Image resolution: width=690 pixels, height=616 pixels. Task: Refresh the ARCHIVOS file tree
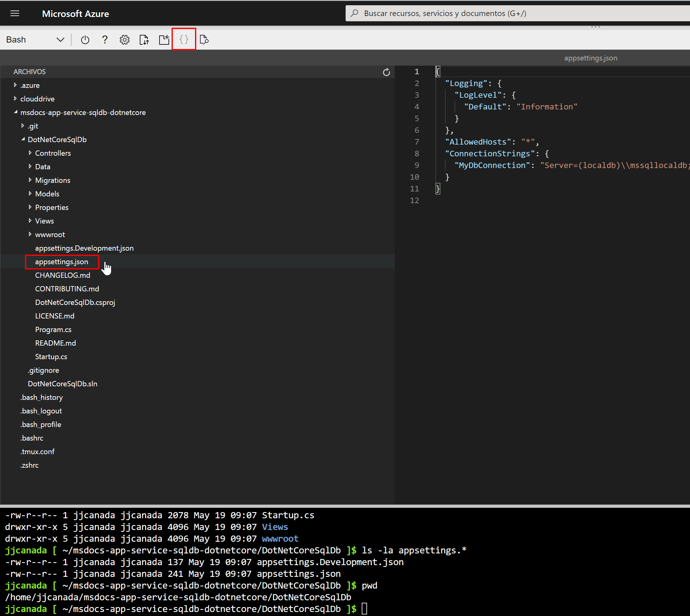(x=386, y=72)
